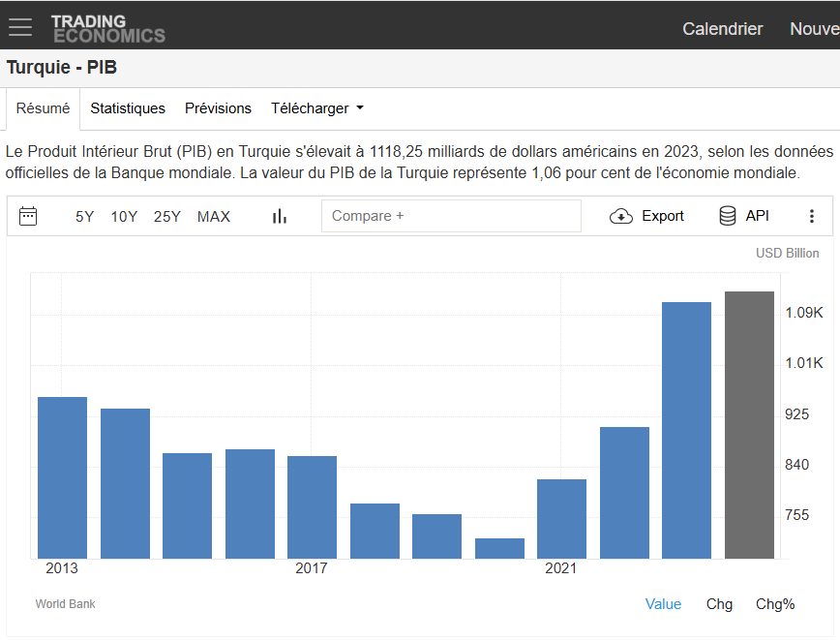840x641 pixels.
Task: Open the calendar date range picker
Action: 28,216
